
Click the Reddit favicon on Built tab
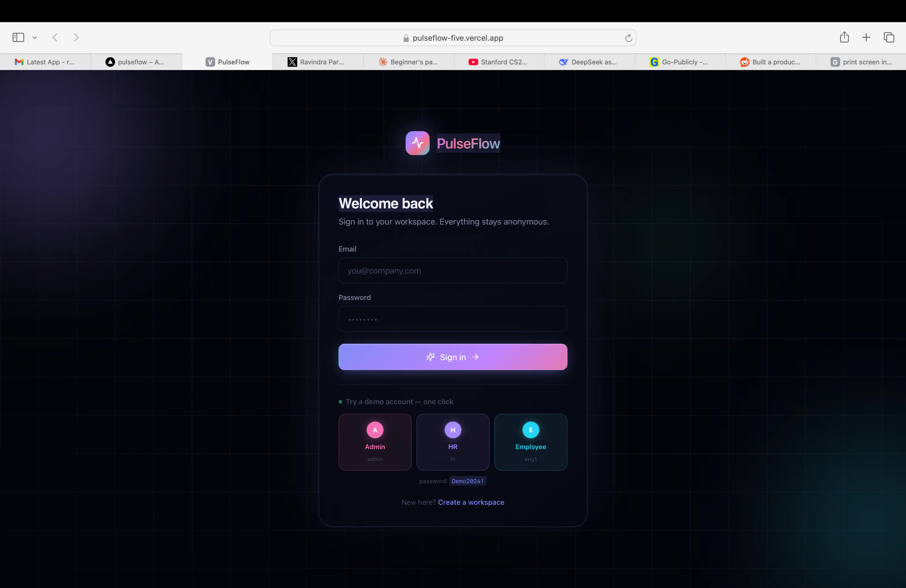[745, 62]
